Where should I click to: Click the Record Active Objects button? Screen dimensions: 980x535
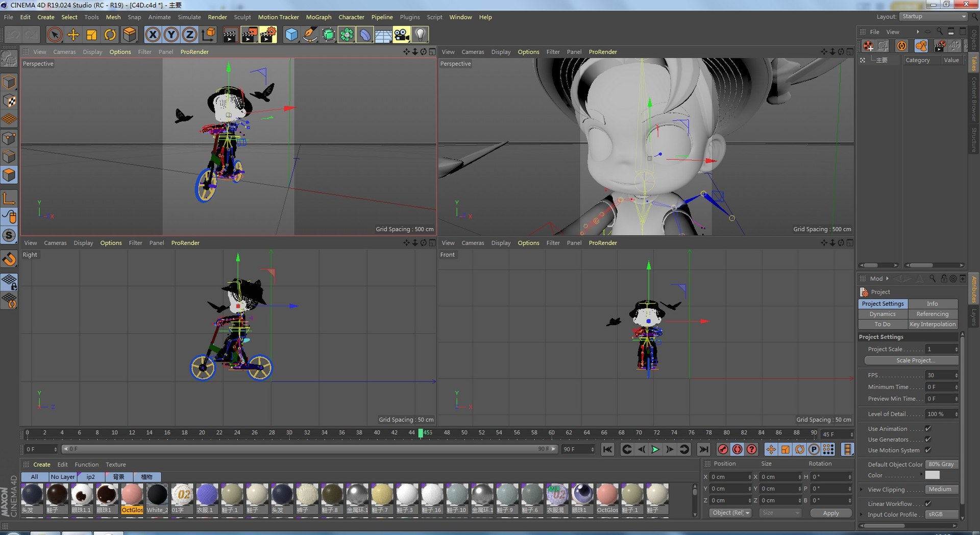(723, 449)
